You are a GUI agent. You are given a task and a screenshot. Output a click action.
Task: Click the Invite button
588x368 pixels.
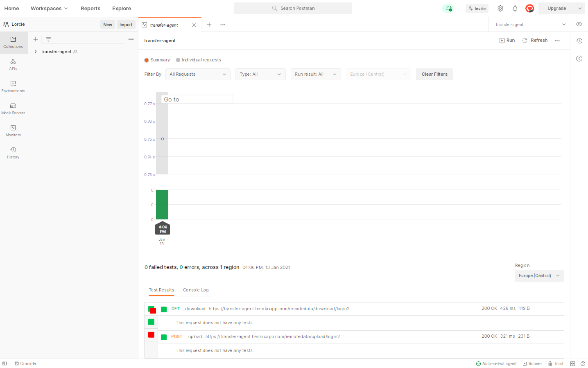pos(477,9)
